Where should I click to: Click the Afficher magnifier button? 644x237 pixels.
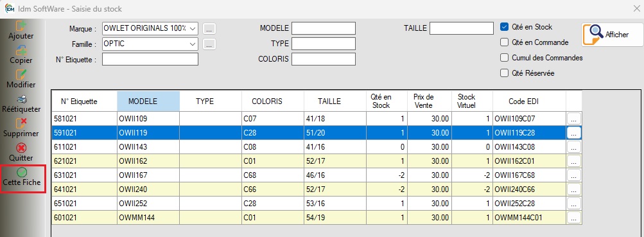[612, 35]
